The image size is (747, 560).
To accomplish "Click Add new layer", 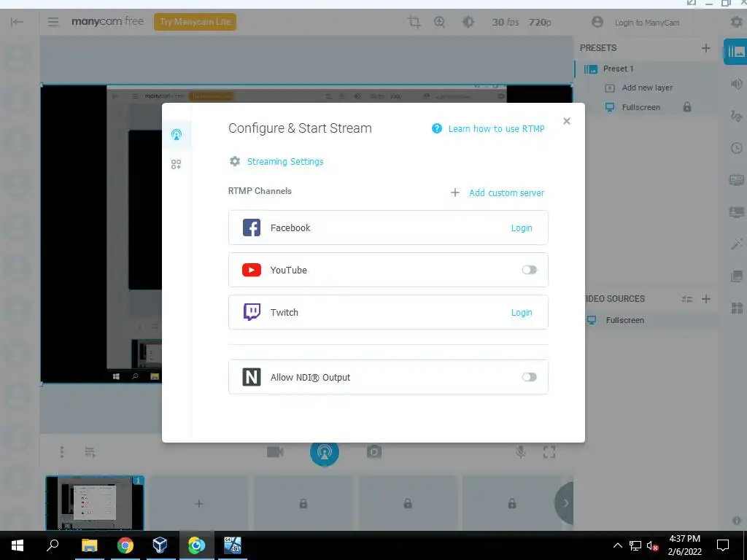I will 647,87.
